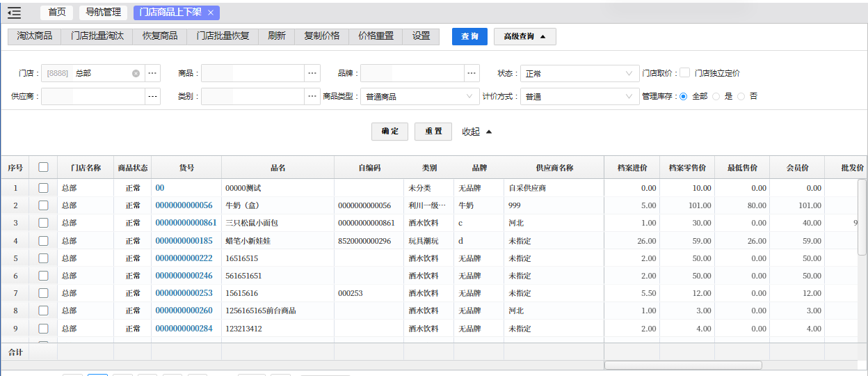This screenshot has height=376, width=868.
Task: Click 供应商名称 column header
Action: click(x=554, y=168)
